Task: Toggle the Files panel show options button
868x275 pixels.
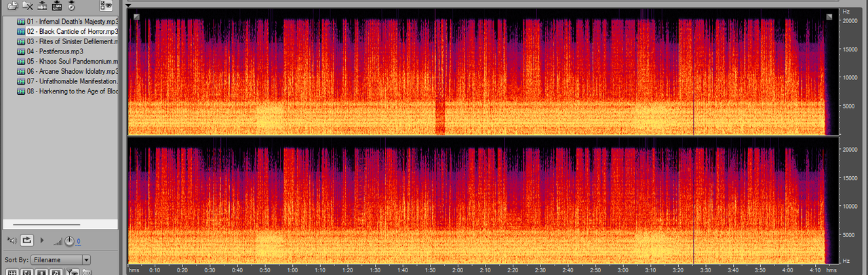Action: tap(106, 5)
